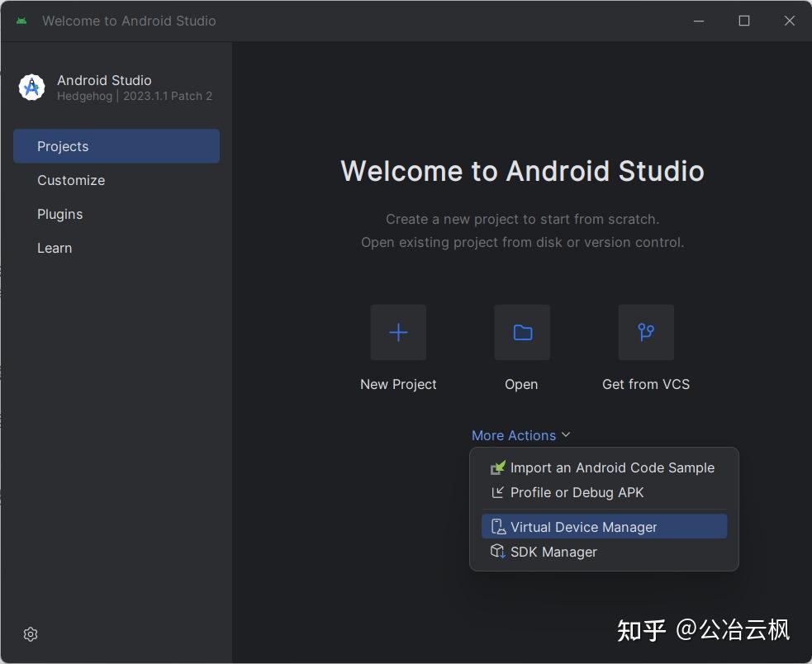
Task: Click Profile or Debug APK entry
Action: coord(576,492)
